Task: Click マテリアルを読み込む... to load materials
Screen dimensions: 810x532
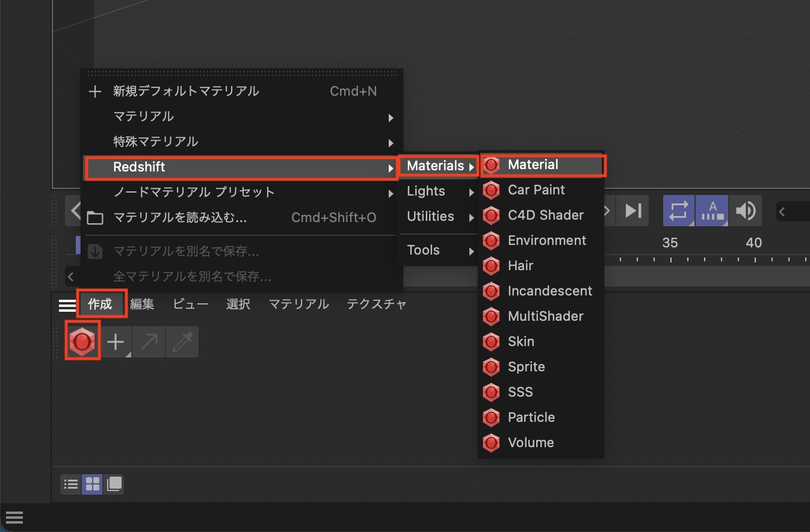Action: coord(180,218)
